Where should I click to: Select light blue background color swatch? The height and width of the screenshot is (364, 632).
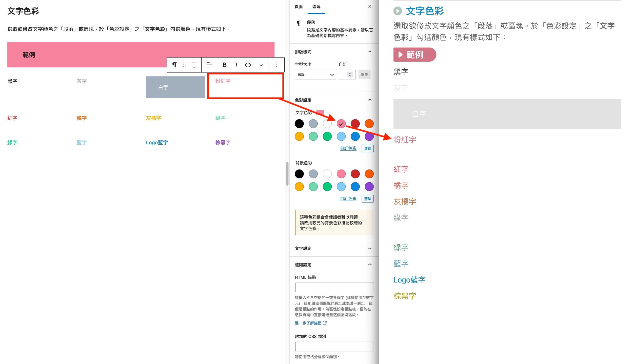[x=341, y=187]
